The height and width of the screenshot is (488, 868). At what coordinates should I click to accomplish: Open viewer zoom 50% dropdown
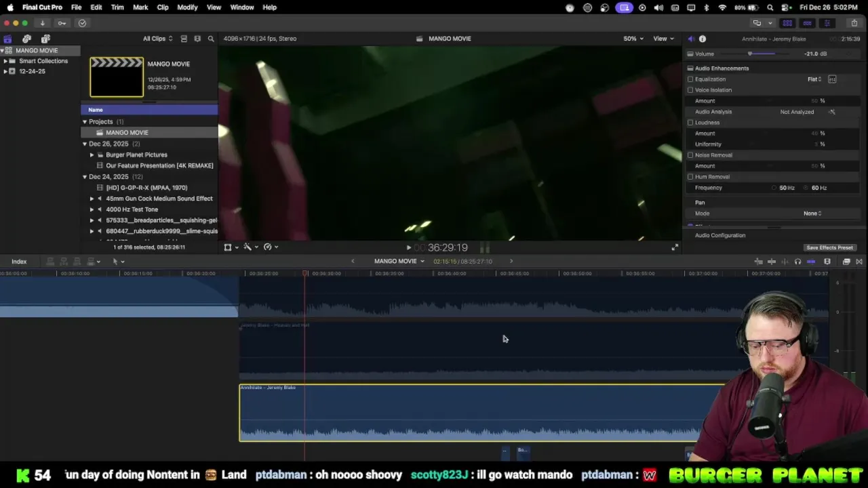coord(633,39)
